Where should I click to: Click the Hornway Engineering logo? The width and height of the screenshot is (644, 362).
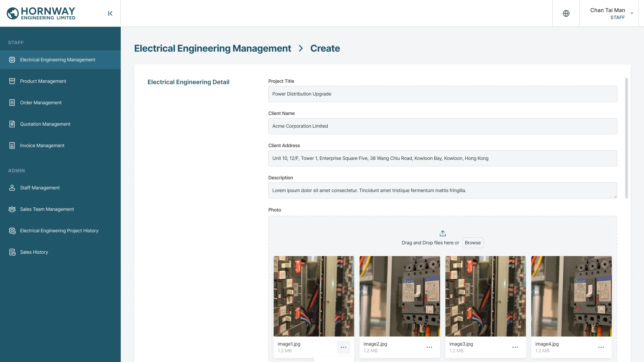point(41,13)
